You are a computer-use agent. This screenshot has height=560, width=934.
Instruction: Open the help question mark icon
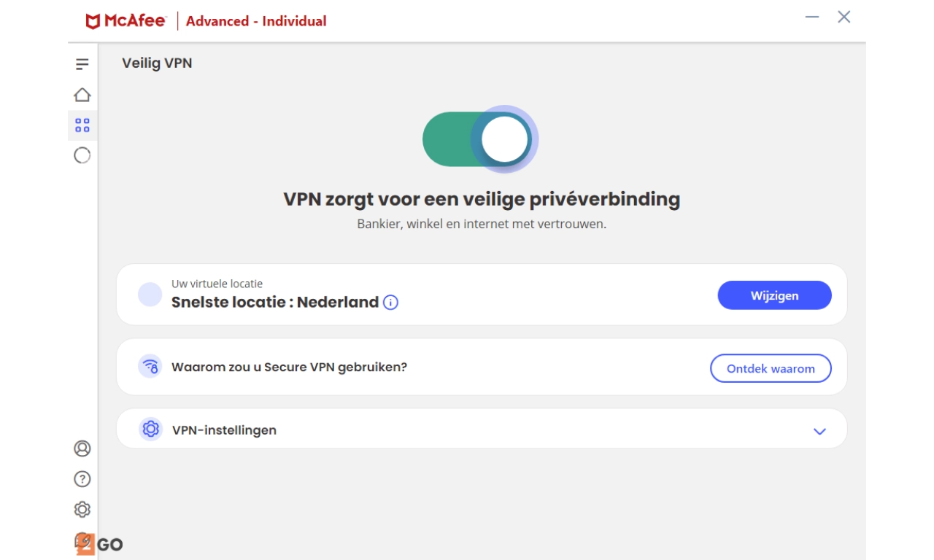click(82, 479)
